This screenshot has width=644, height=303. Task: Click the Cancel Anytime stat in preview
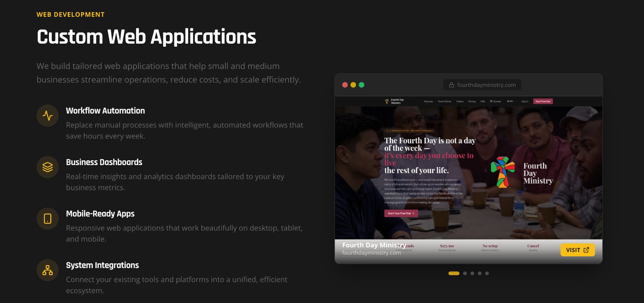(x=533, y=248)
